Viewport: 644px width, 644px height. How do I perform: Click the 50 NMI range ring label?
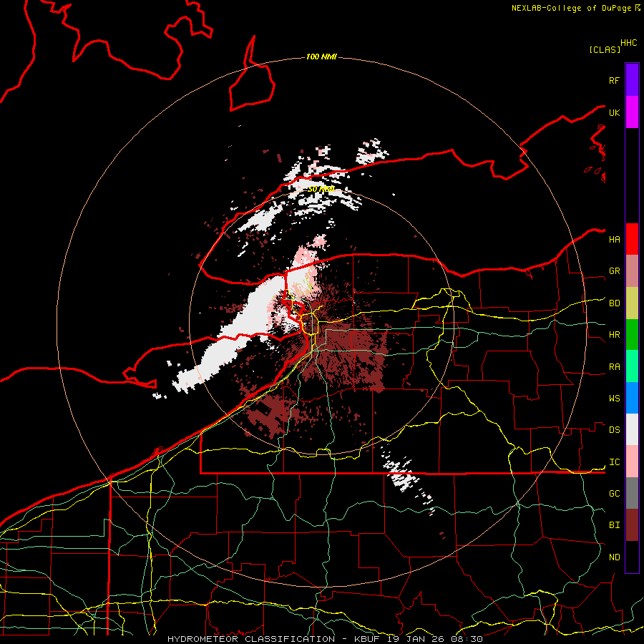tap(321, 189)
